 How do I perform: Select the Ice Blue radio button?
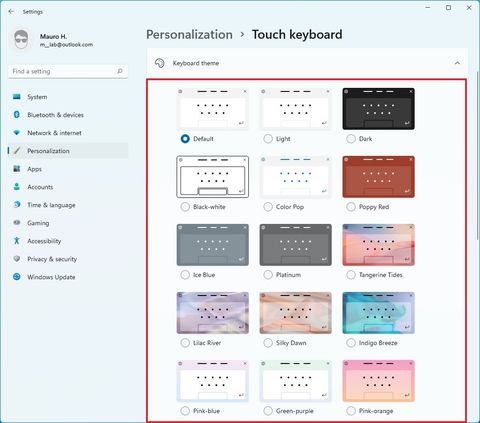click(185, 275)
